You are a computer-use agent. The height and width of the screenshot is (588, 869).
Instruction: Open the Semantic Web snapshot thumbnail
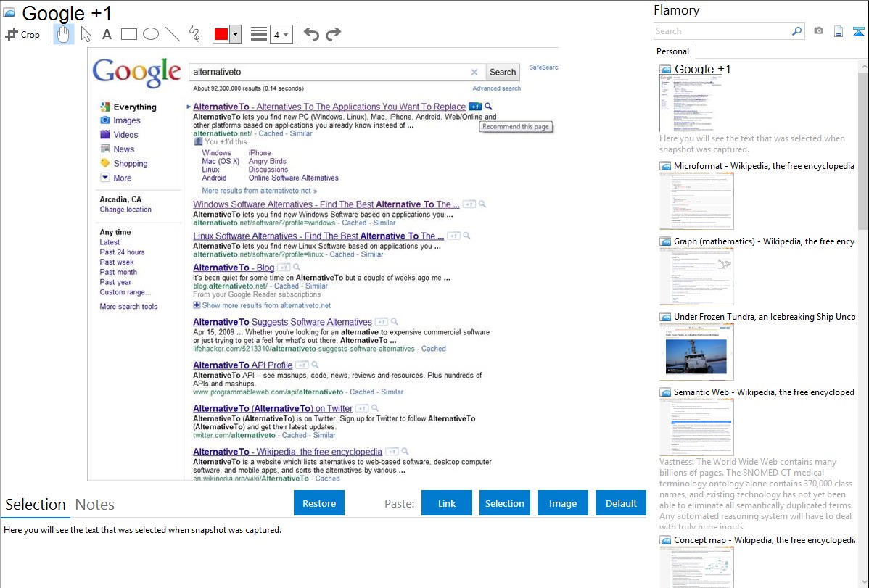pyautogui.click(x=696, y=427)
